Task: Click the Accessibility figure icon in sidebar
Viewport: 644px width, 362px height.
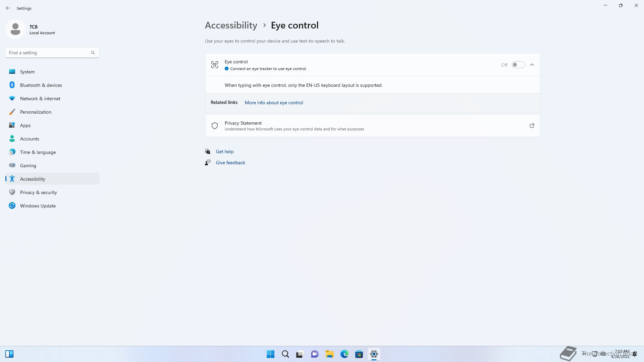Action: pyautogui.click(x=12, y=179)
